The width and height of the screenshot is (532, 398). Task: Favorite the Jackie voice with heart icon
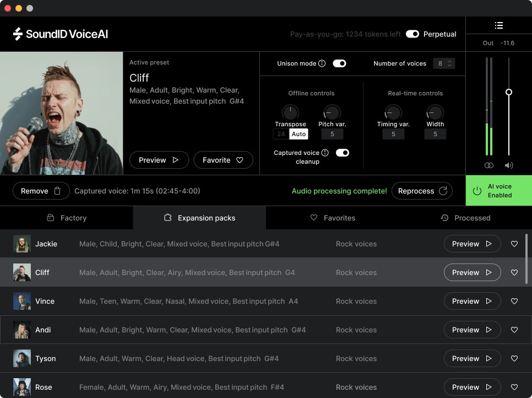pos(514,244)
